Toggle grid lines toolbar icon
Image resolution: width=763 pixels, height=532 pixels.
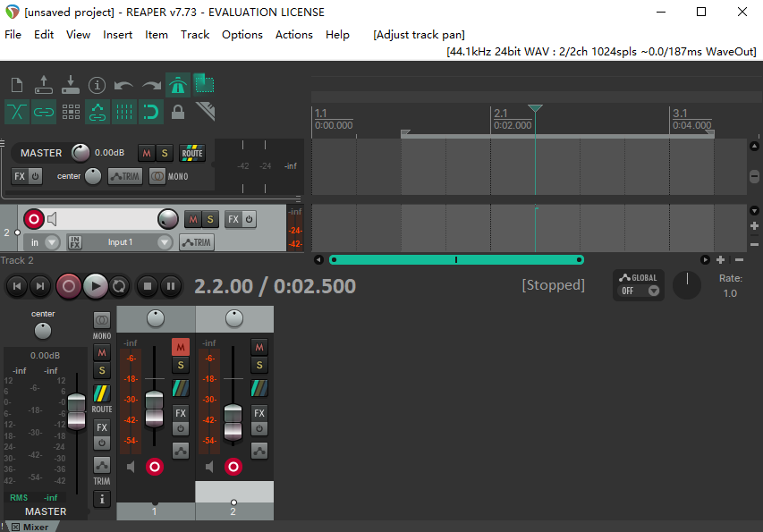[x=123, y=112]
